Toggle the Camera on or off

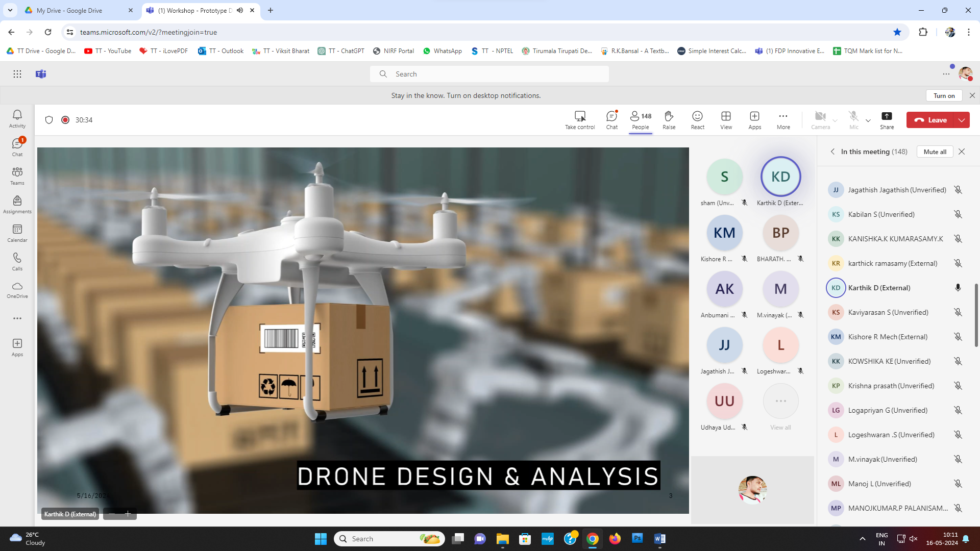pos(820,120)
